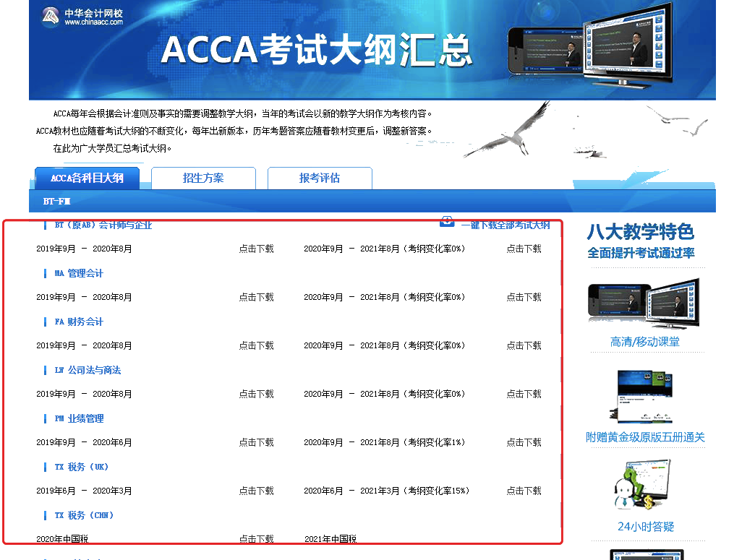
Task: Download the BT 2019年9月–2020年8月 syllabus
Action: (256, 249)
